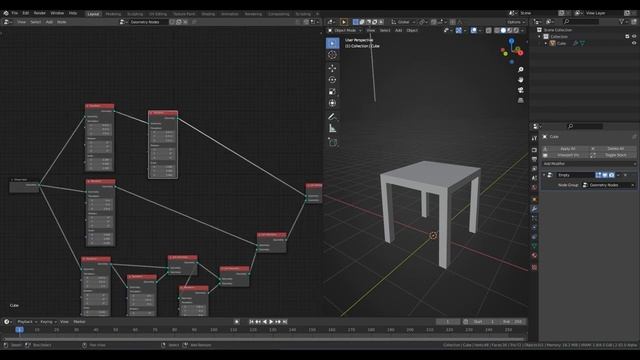
Task: Click the blue current frame marker
Action: (19, 329)
